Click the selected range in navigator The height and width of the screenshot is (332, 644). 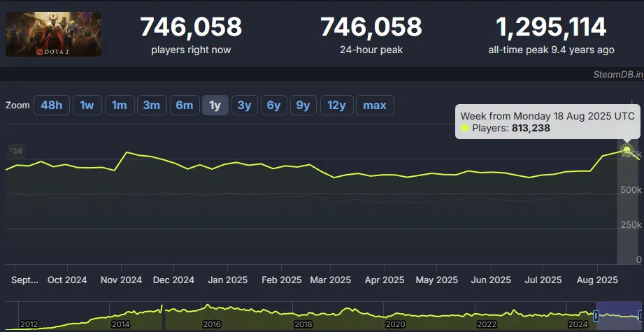click(x=618, y=316)
